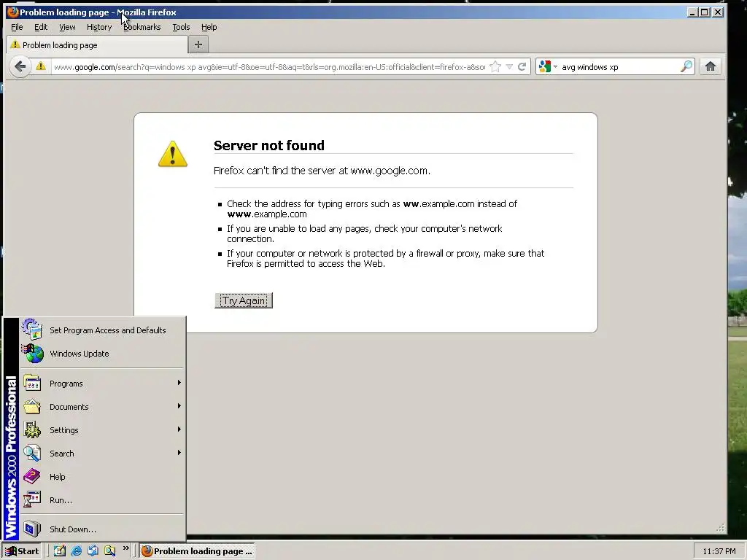Click the Firefox Problem loading page taskbar button
This screenshot has height=560, width=747.
point(197,551)
